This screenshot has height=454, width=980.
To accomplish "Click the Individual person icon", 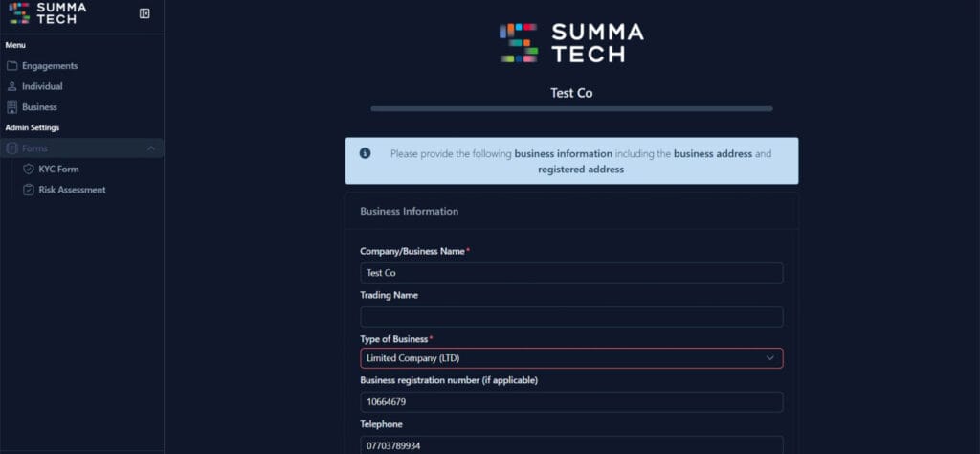I will point(12,86).
